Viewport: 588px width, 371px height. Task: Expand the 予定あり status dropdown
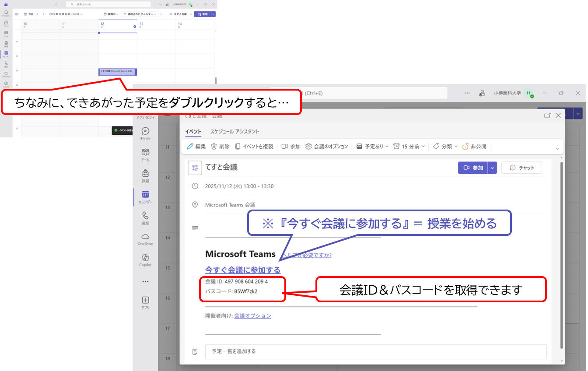(372, 147)
